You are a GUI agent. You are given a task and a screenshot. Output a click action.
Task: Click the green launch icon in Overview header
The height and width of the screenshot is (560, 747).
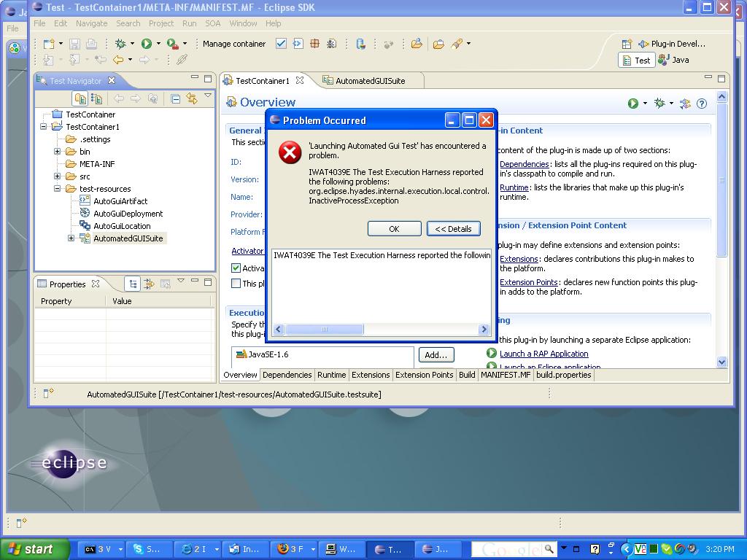(632, 104)
